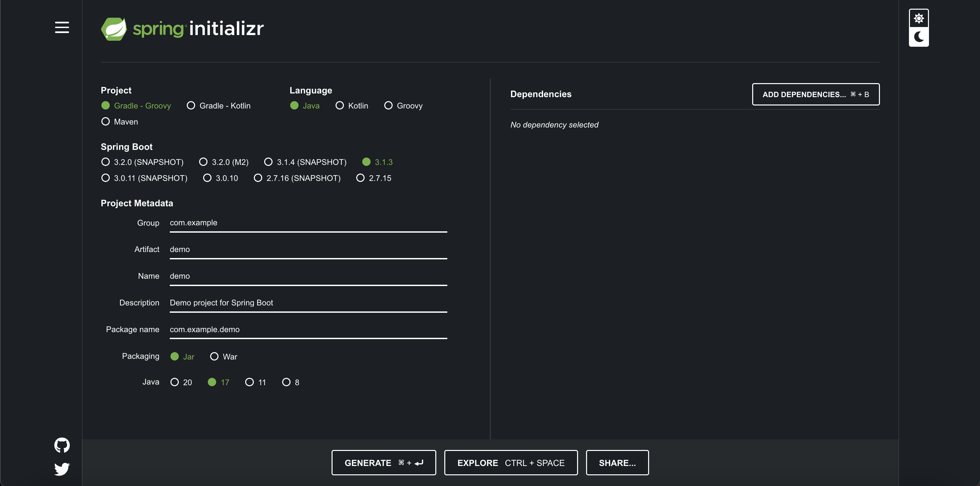Click the Project Metadata heading
Viewport: 980px width, 486px height.
coord(137,203)
